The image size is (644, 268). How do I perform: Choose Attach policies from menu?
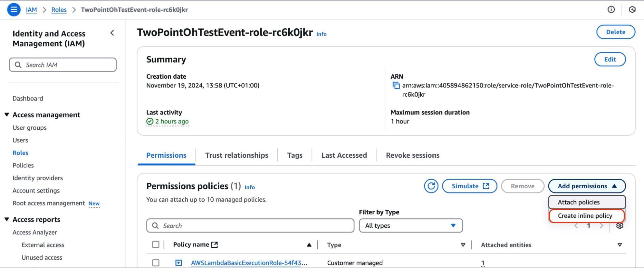[x=587, y=202]
